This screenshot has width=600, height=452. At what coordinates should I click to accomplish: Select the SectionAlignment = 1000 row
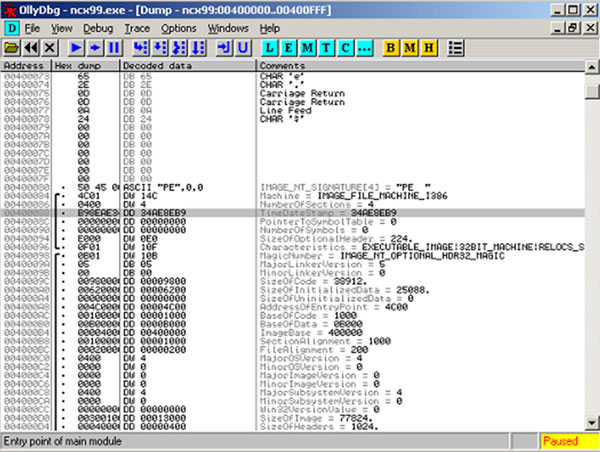click(x=293, y=341)
